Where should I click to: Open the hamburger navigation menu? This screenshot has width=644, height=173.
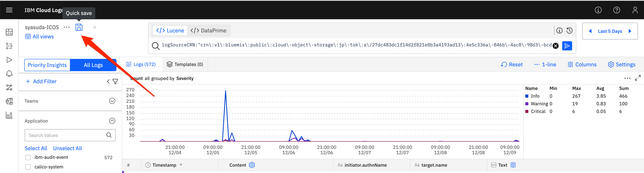click(9, 10)
